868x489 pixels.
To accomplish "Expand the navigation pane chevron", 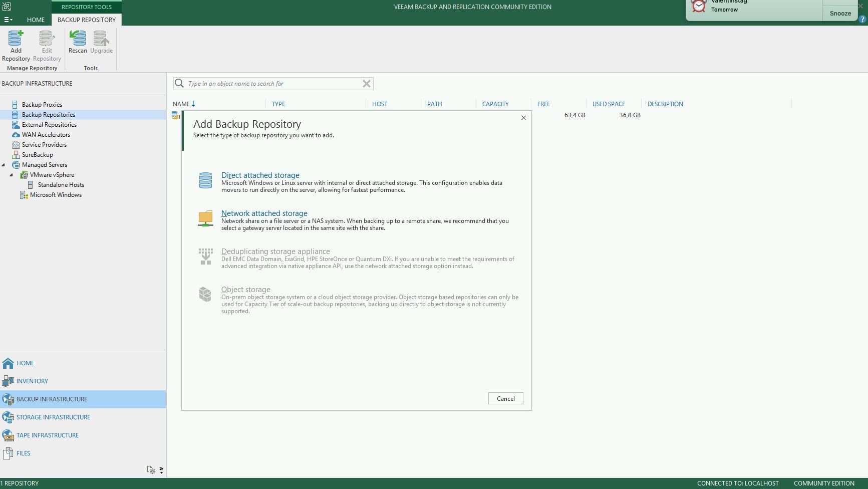I will click(161, 470).
